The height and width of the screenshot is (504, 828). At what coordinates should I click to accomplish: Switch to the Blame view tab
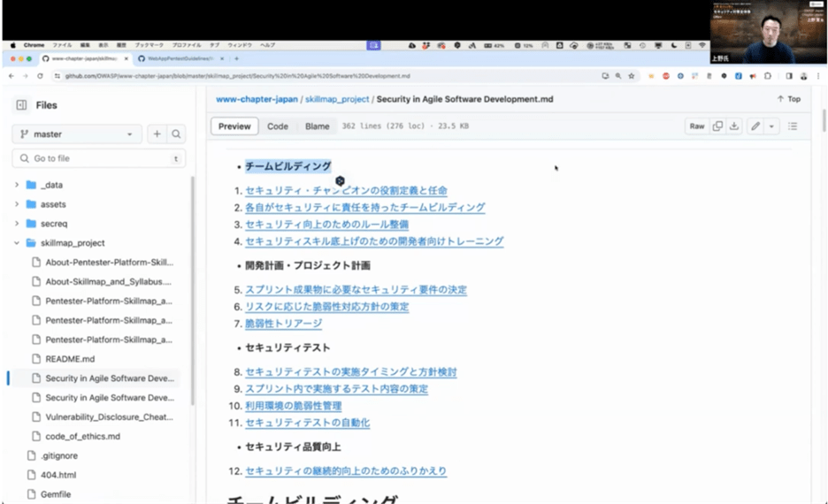pyautogui.click(x=317, y=126)
